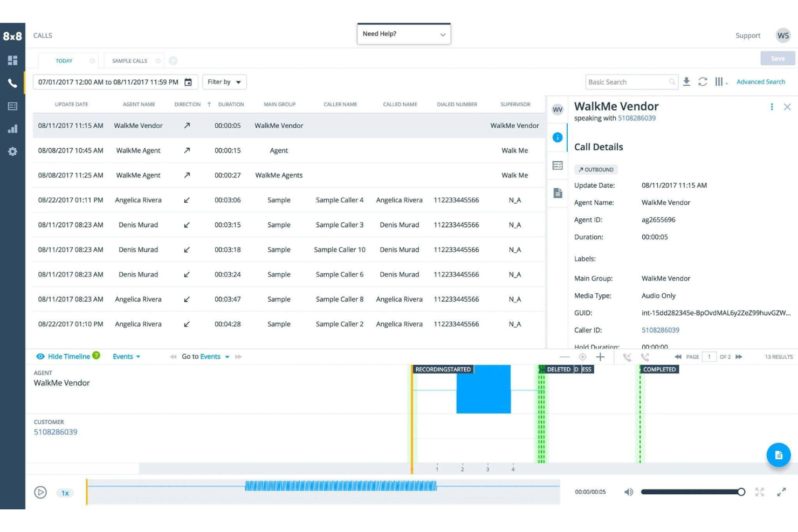Open the call details info icon
This screenshot has width=798, height=532.
pyautogui.click(x=558, y=137)
